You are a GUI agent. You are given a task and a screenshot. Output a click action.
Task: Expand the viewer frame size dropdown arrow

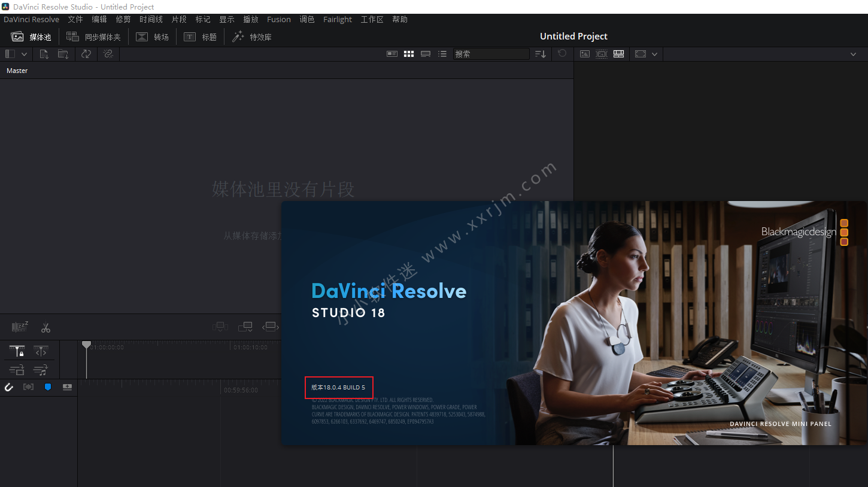pyautogui.click(x=655, y=54)
